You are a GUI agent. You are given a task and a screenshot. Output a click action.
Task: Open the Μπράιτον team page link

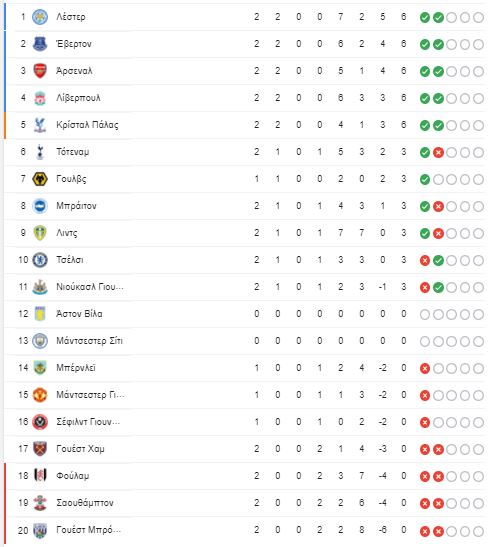click(x=76, y=206)
